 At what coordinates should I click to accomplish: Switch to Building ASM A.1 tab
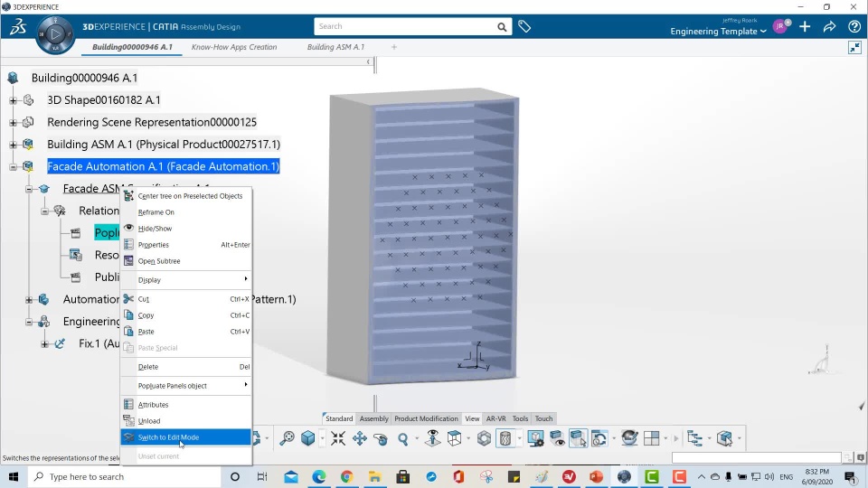[x=335, y=47]
